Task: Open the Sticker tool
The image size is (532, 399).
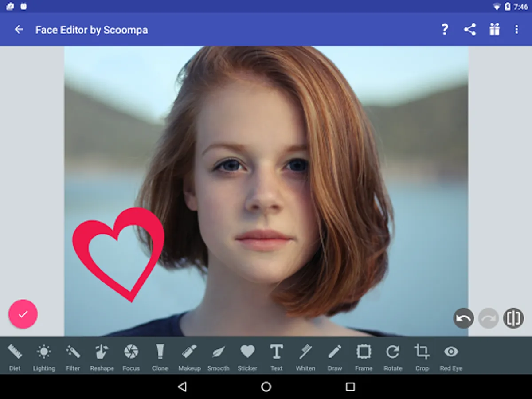Action: pos(247,357)
